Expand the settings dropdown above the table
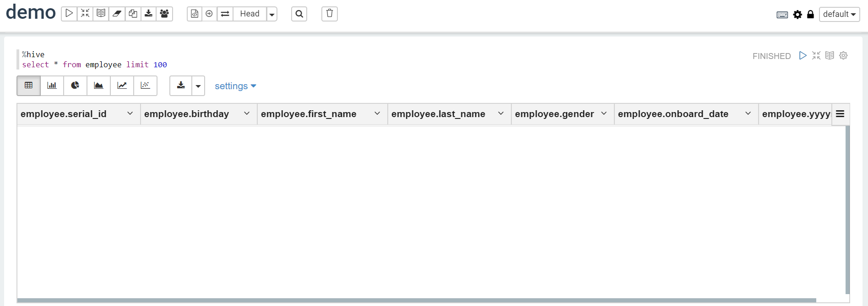Image resolution: width=868 pixels, height=306 pixels. (x=235, y=86)
